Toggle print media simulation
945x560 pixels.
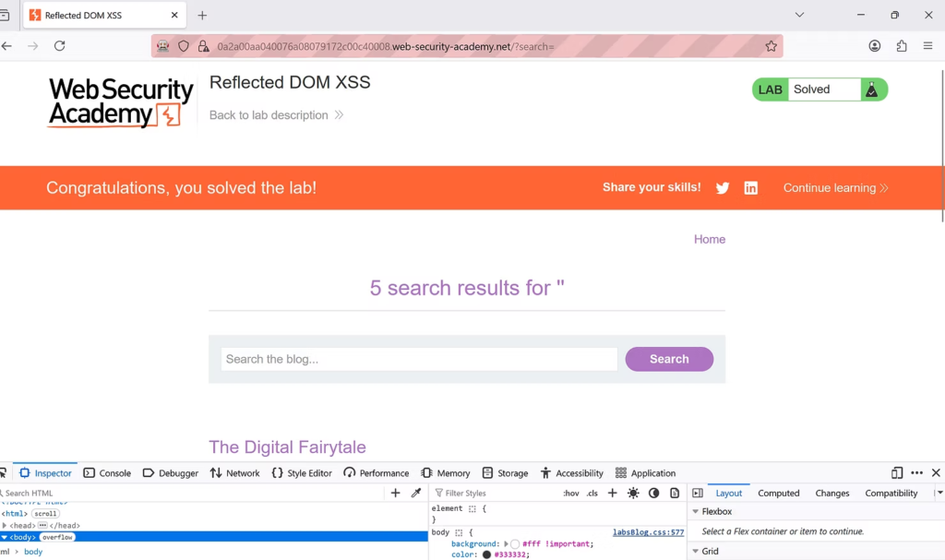tap(675, 493)
